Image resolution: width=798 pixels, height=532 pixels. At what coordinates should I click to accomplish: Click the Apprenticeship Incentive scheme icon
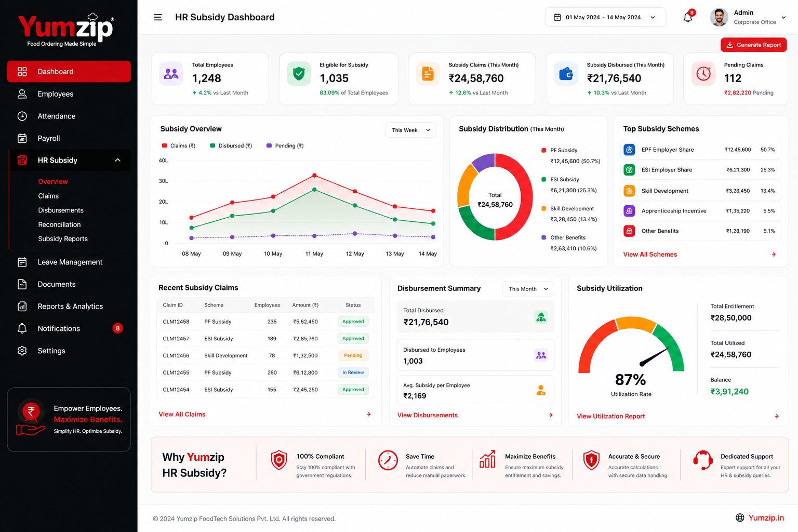tap(629, 211)
